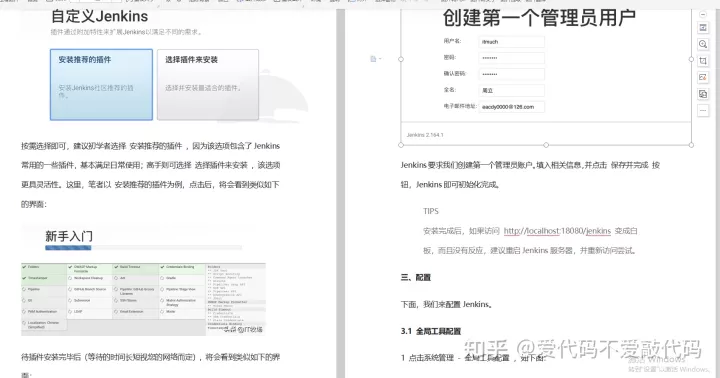
Task: Open picture edit icon with orange mark
Action: [703, 77]
